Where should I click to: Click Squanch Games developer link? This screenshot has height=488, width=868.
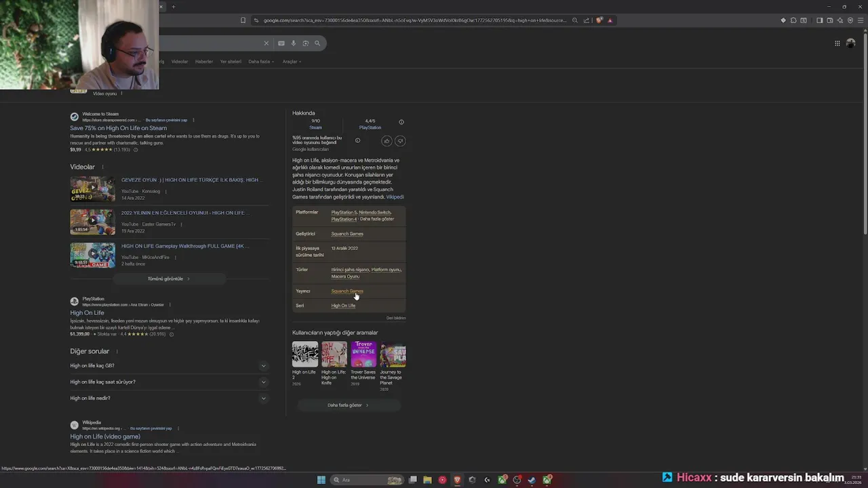[347, 234]
